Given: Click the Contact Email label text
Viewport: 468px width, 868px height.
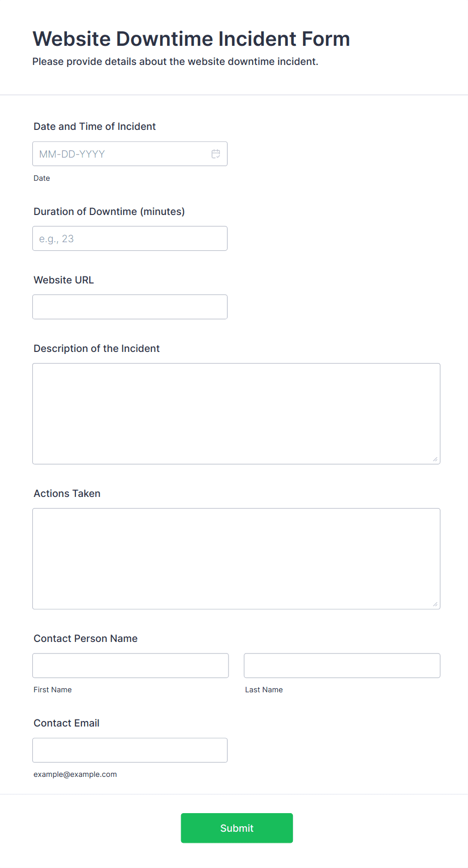Looking at the screenshot, I should tap(66, 723).
